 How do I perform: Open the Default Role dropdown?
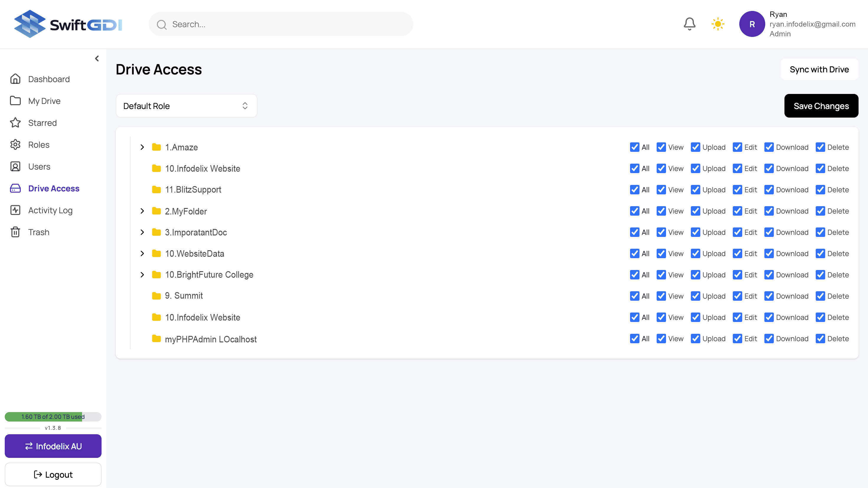point(186,106)
